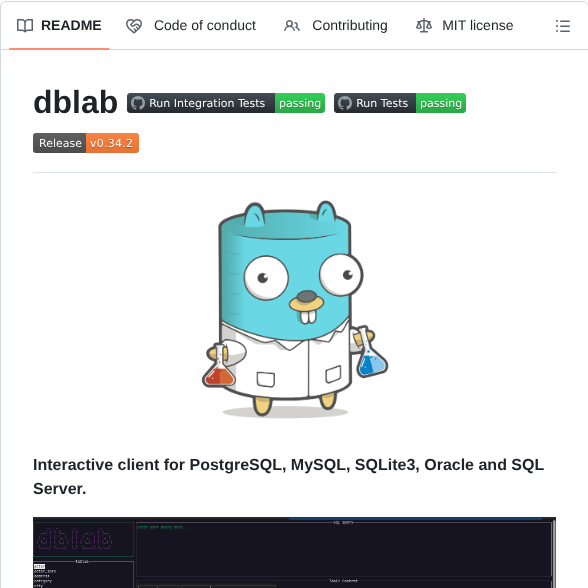Viewport: 588px width, 588px height.
Task: Click the heart-handshake Code of conduct icon
Action: (134, 26)
